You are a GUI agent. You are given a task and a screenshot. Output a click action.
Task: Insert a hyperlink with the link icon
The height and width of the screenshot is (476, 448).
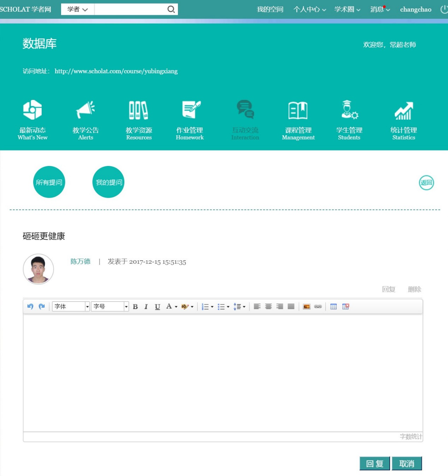click(x=318, y=307)
